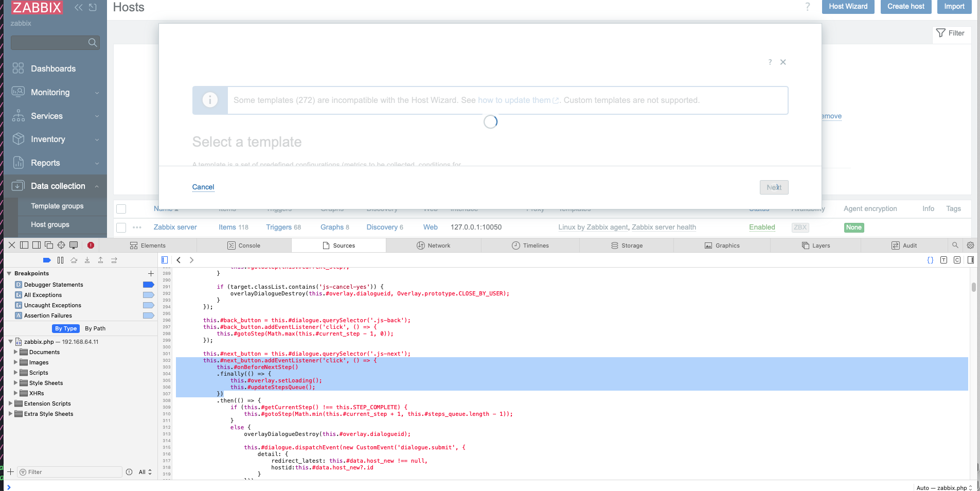Collapse zabbix.php resource tree

point(10,341)
